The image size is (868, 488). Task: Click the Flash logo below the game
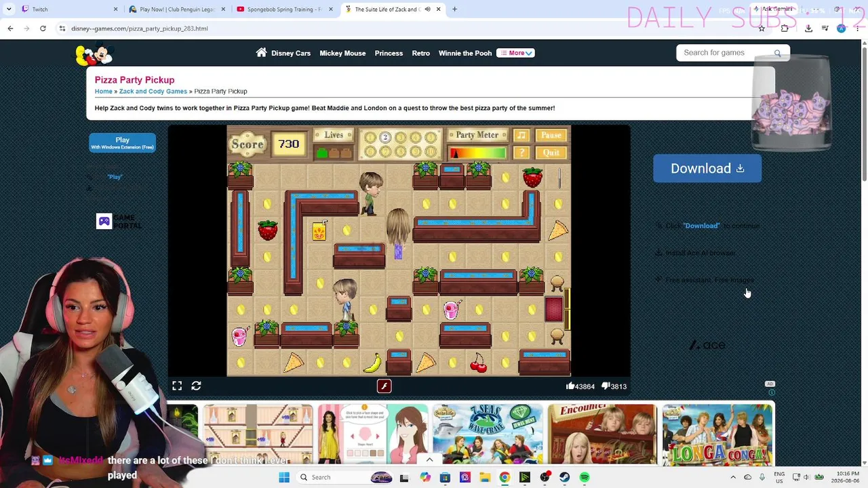click(384, 386)
